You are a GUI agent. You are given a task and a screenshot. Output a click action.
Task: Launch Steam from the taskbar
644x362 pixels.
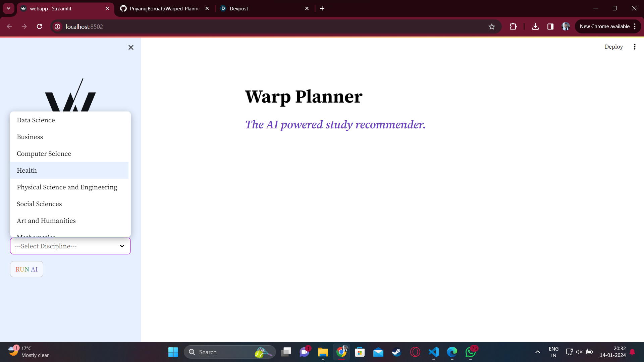tap(396, 352)
